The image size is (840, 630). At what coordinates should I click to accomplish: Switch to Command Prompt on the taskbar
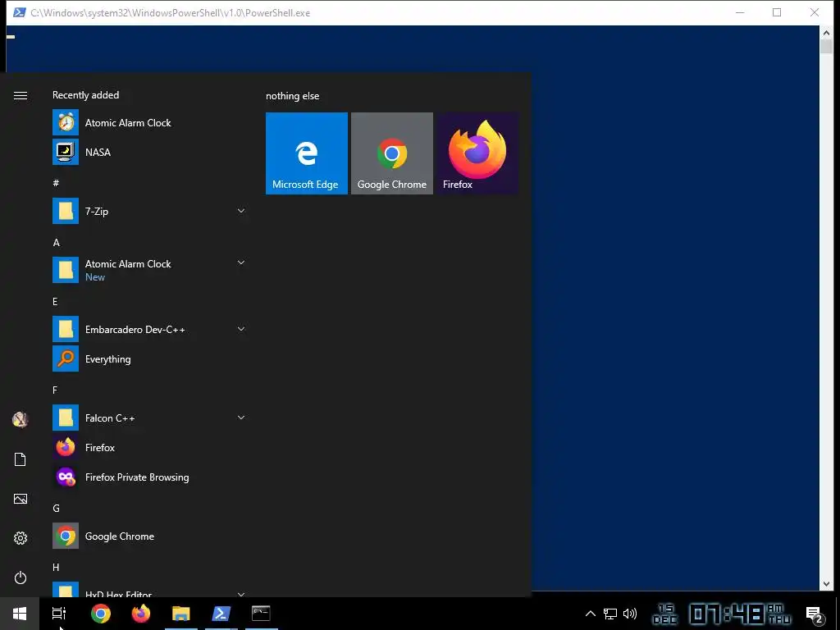[x=262, y=614]
